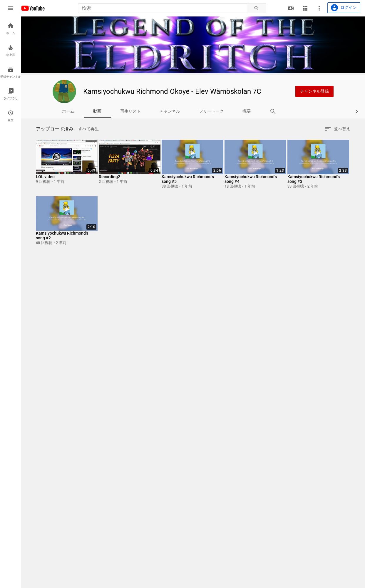Open song #3 video thumbnail
The width and height of the screenshot is (365, 588).
(x=318, y=157)
